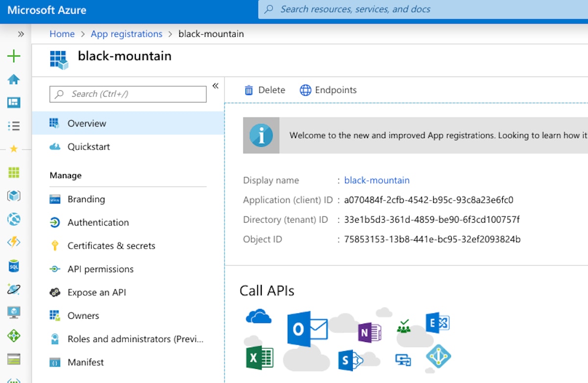
Task: Click the App registrations breadcrumb link
Action: 126,34
